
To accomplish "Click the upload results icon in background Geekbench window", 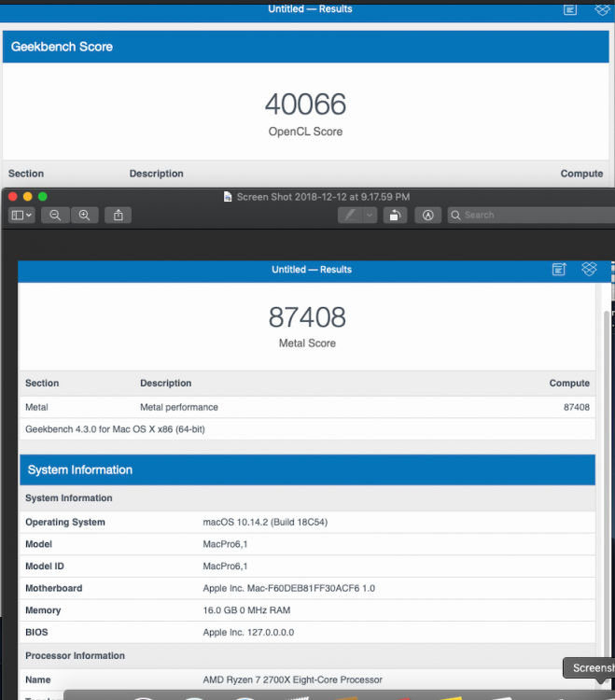I will point(570,9).
